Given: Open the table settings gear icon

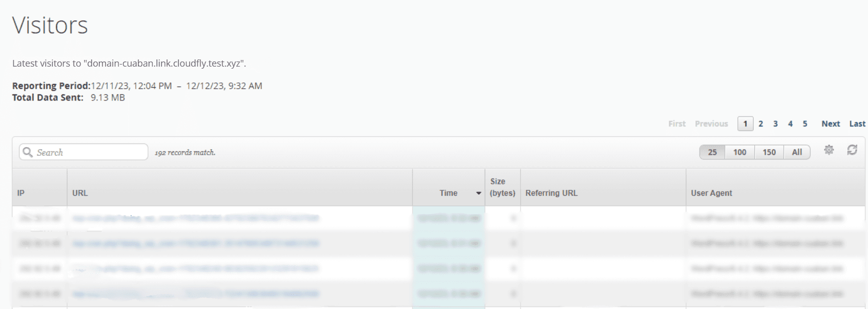Looking at the screenshot, I should click(829, 150).
